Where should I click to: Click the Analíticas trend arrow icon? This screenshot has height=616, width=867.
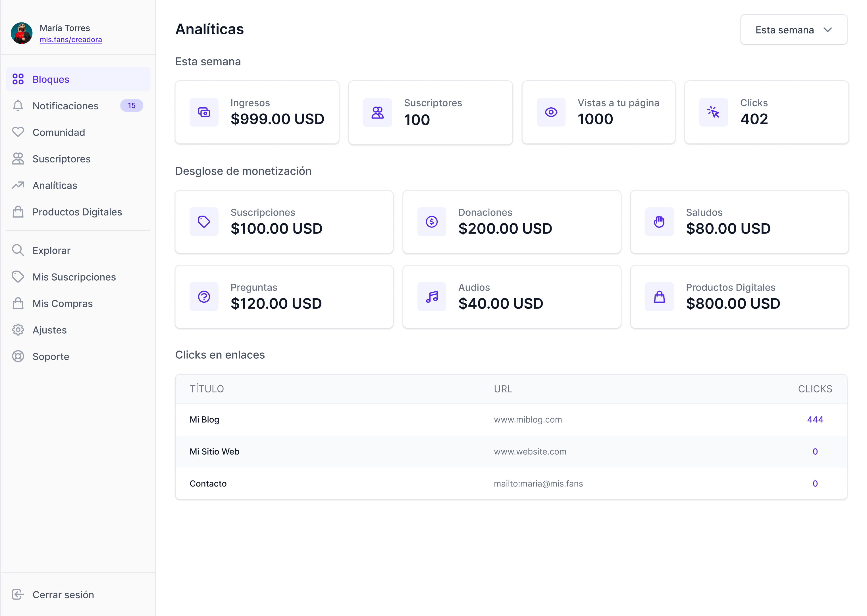(x=18, y=185)
